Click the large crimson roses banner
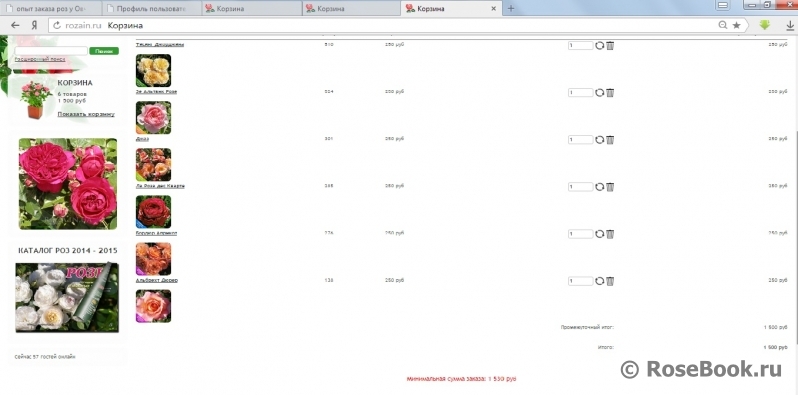Image resolution: width=798 pixels, height=395 pixels. (x=68, y=184)
